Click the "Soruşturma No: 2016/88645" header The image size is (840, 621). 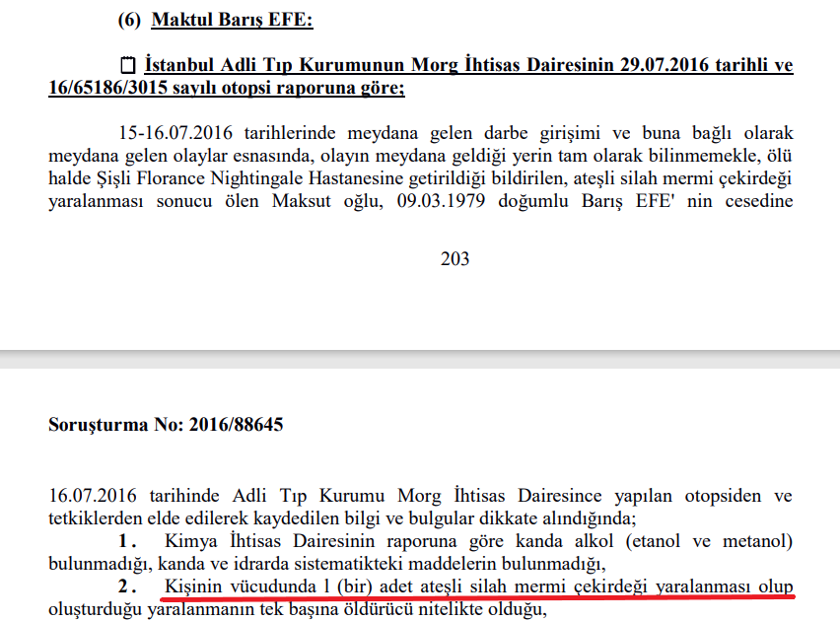coord(167,426)
